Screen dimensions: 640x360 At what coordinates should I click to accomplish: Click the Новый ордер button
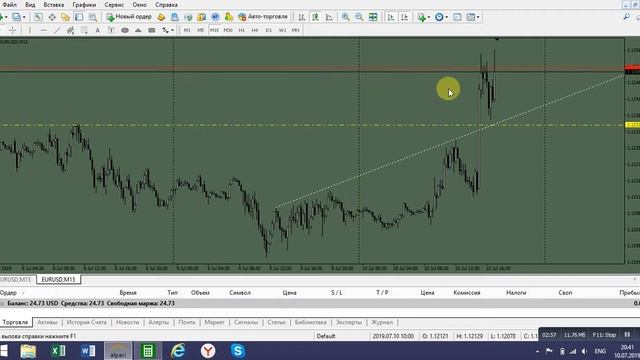(129, 17)
